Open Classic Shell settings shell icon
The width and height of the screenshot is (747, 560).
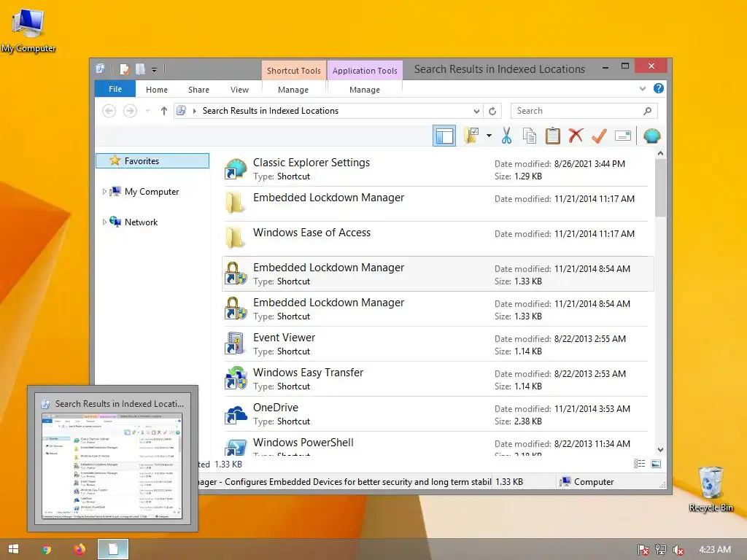click(x=651, y=136)
